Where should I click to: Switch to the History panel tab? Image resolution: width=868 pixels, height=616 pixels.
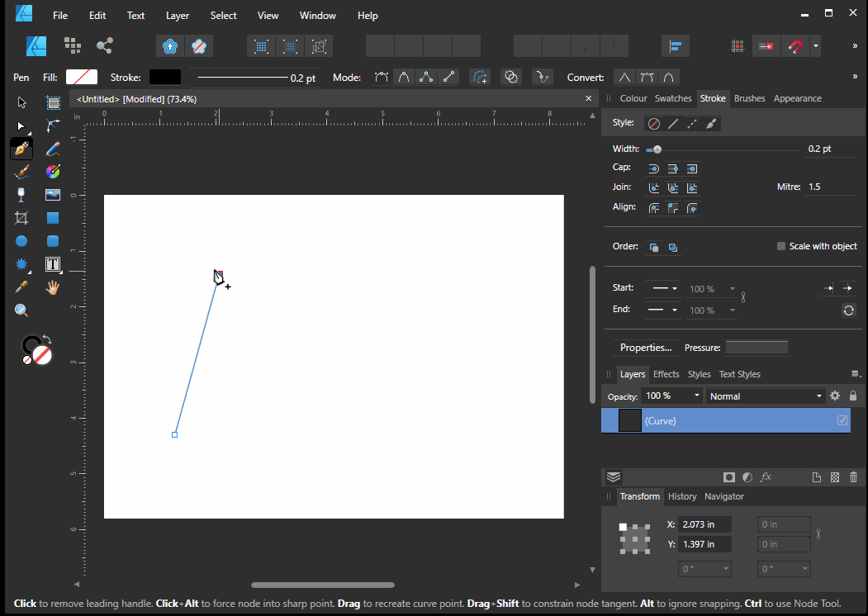click(682, 496)
